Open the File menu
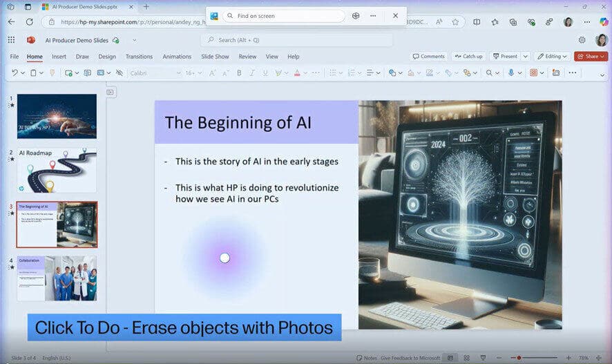 tap(15, 57)
